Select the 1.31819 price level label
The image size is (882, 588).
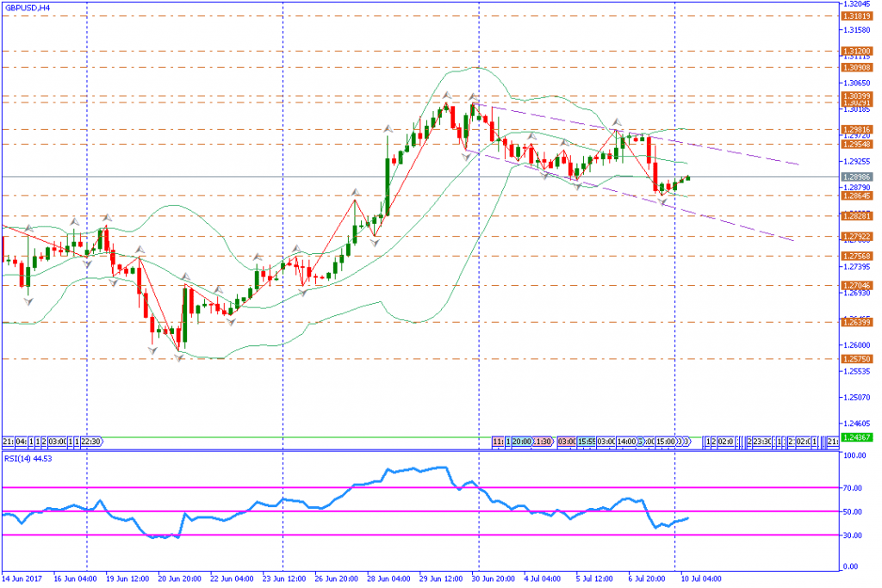(855, 16)
